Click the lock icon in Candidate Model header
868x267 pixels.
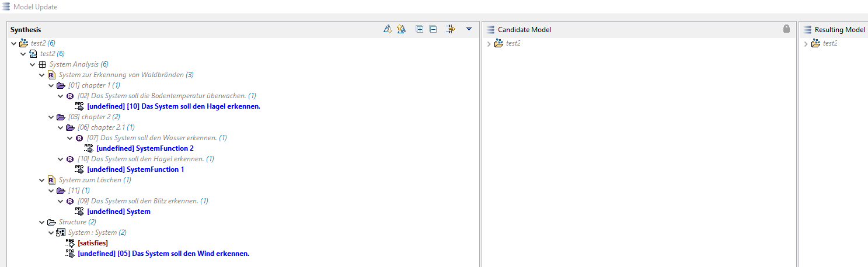coord(786,29)
